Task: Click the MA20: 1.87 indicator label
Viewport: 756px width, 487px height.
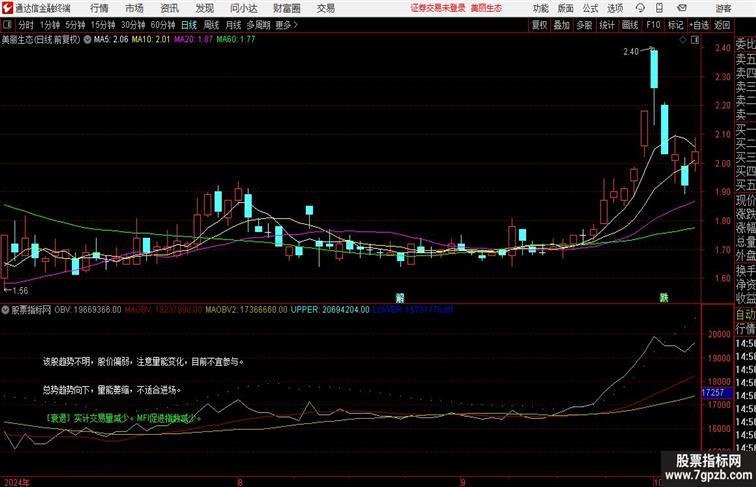Action: (x=193, y=40)
